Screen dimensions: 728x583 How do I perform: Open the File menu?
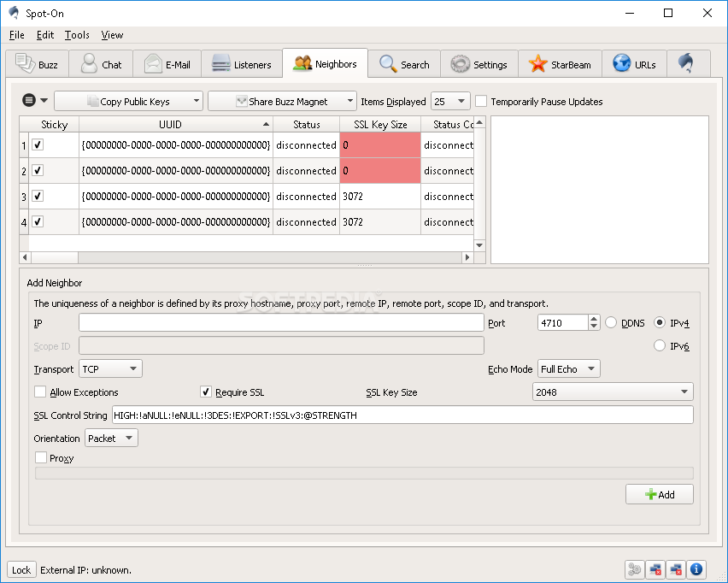17,35
